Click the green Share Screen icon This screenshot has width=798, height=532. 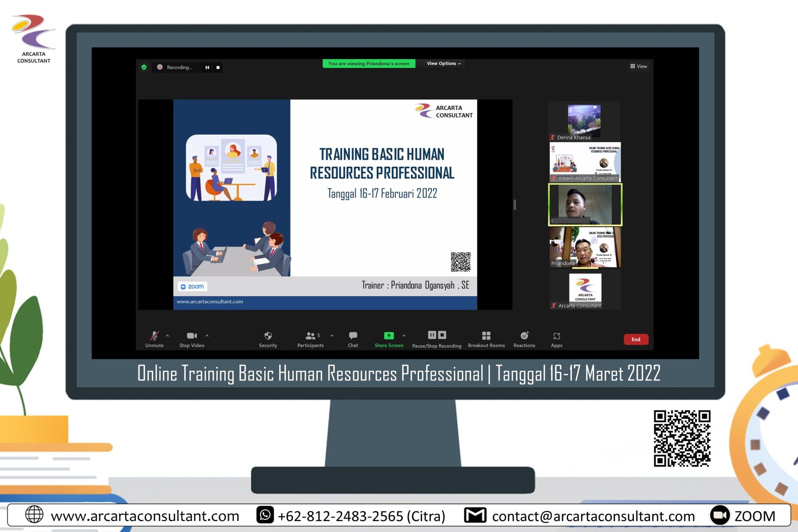click(x=389, y=336)
